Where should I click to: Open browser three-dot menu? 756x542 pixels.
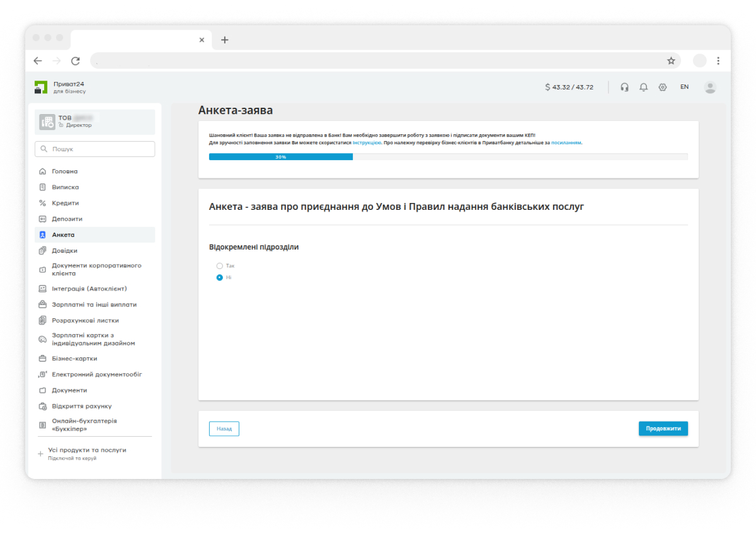[x=718, y=61]
